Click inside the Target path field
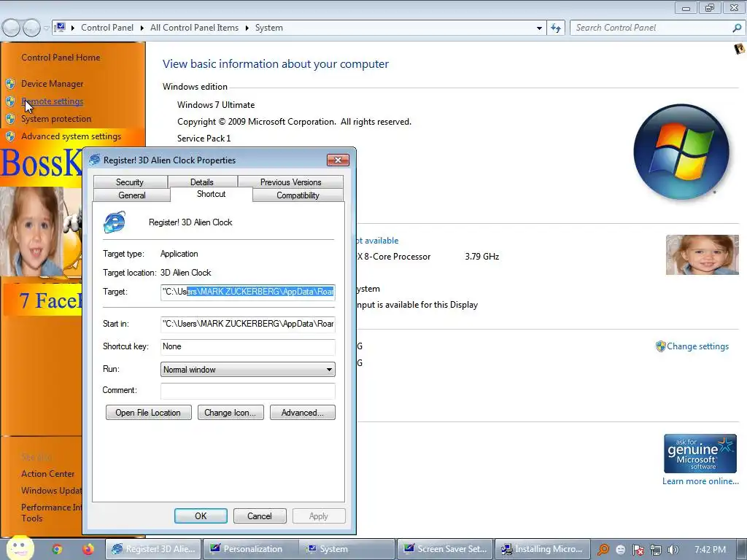 point(248,292)
